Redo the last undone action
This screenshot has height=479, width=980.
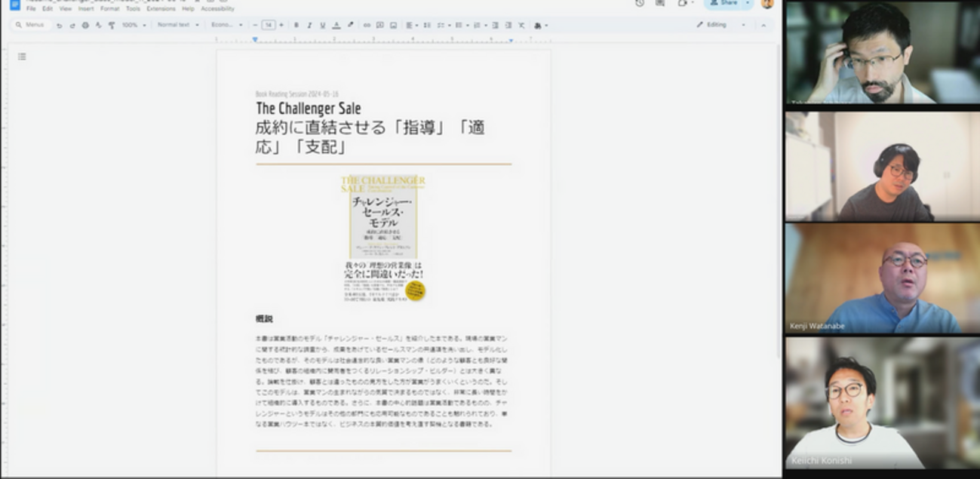point(72,25)
